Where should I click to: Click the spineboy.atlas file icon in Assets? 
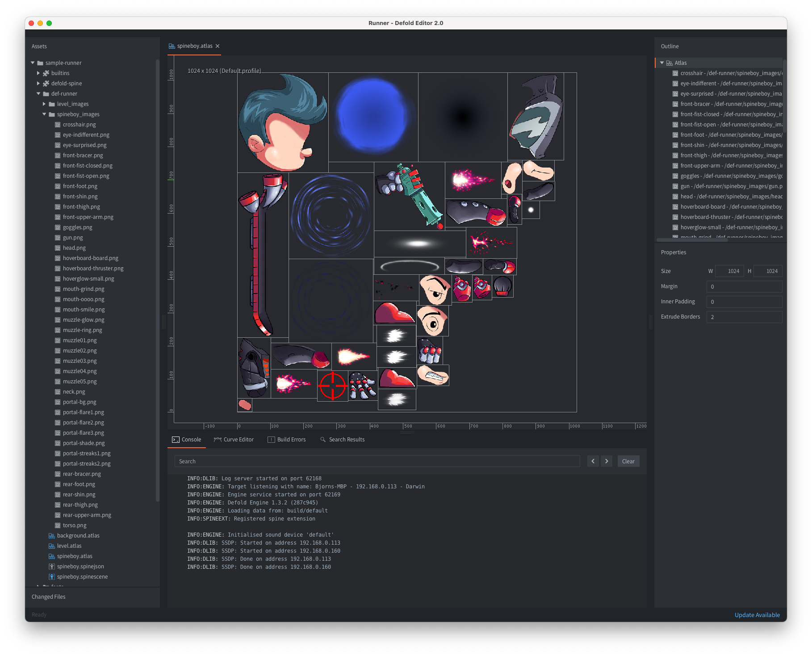(52, 556)
